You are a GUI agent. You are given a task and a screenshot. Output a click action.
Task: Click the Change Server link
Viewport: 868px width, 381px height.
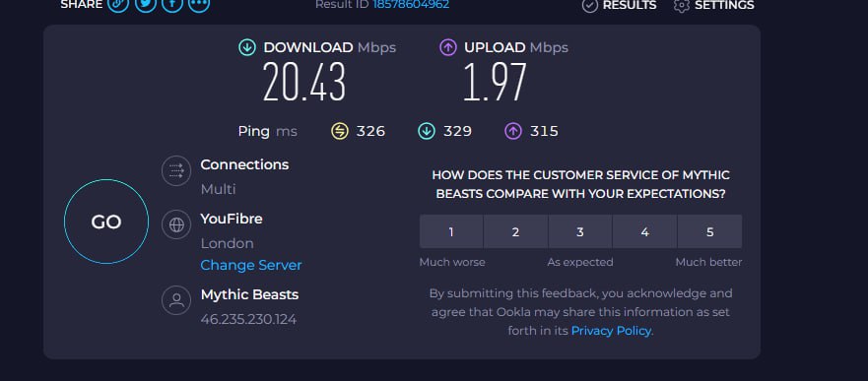tap(251, 266)
